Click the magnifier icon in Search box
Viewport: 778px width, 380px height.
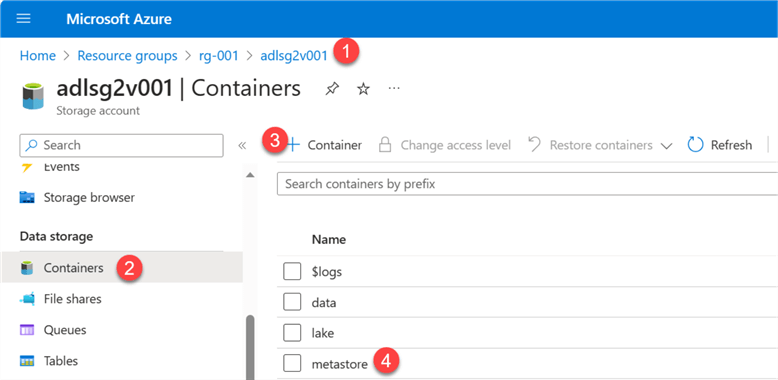[32, 145]
